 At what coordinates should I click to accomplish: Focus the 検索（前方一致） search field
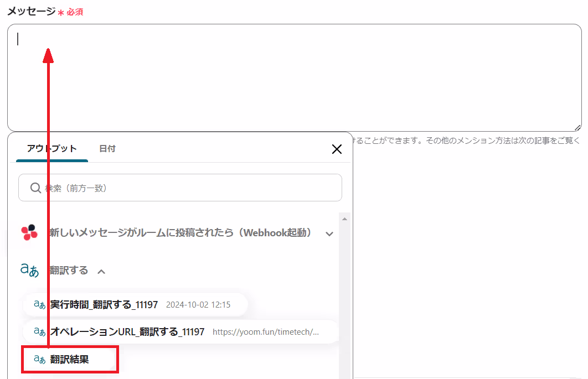click(180, 188)
